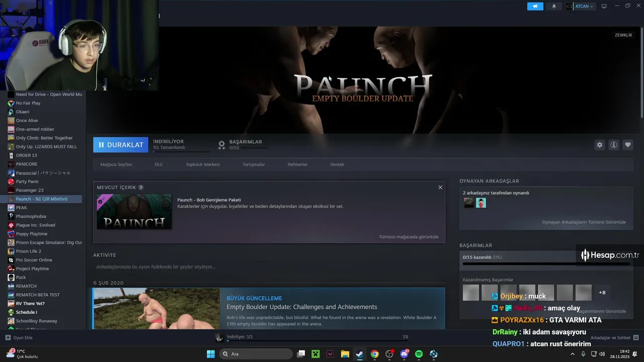The image size is (644, 362).
Task: Open Spotify from taskbar
Action: [419, 354]
